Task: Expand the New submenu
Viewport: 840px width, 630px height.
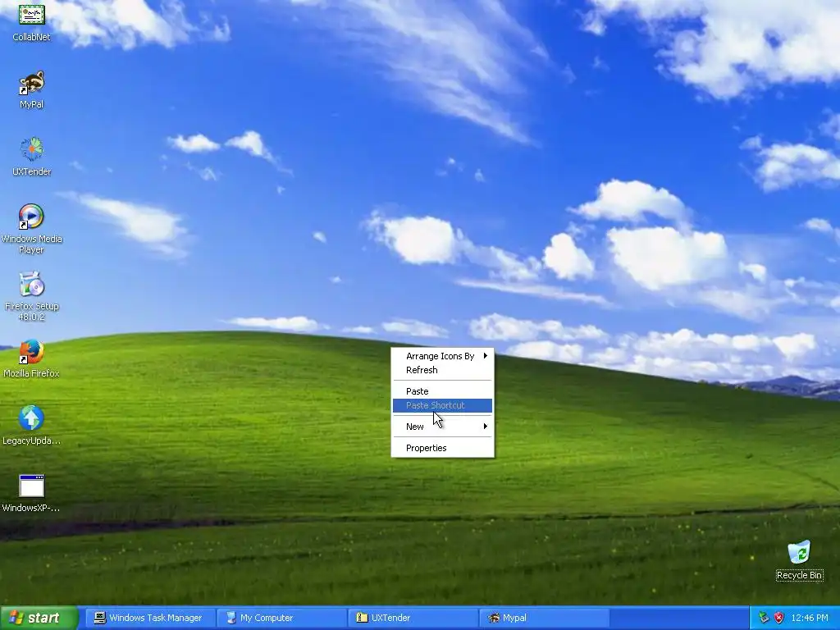Action: (442, 427)
